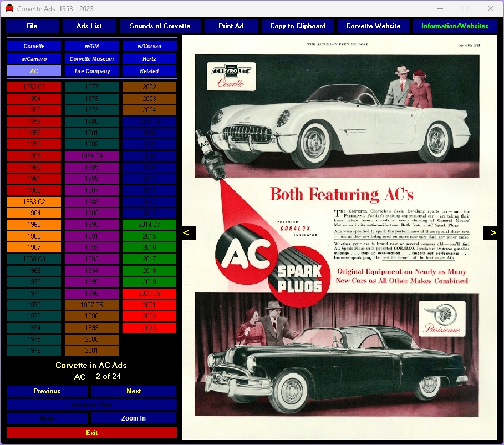This screenshot has width=504, height=445.
Task: Select the highlighted AC category
Action: pyautogui.click(x=34, y=71)
